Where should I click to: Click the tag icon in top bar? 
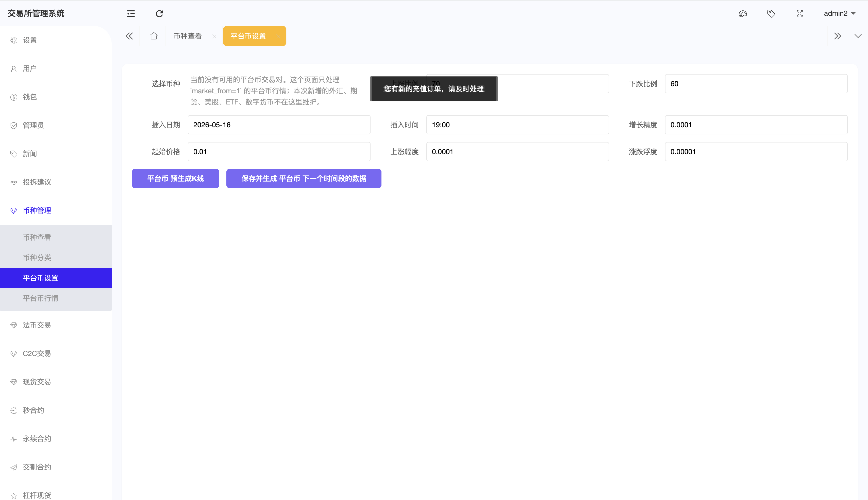coord(771,14)
